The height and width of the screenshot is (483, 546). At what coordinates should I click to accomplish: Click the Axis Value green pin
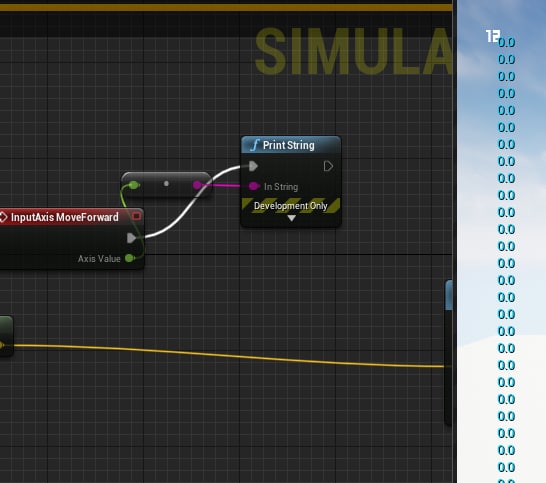coord(130,258)
